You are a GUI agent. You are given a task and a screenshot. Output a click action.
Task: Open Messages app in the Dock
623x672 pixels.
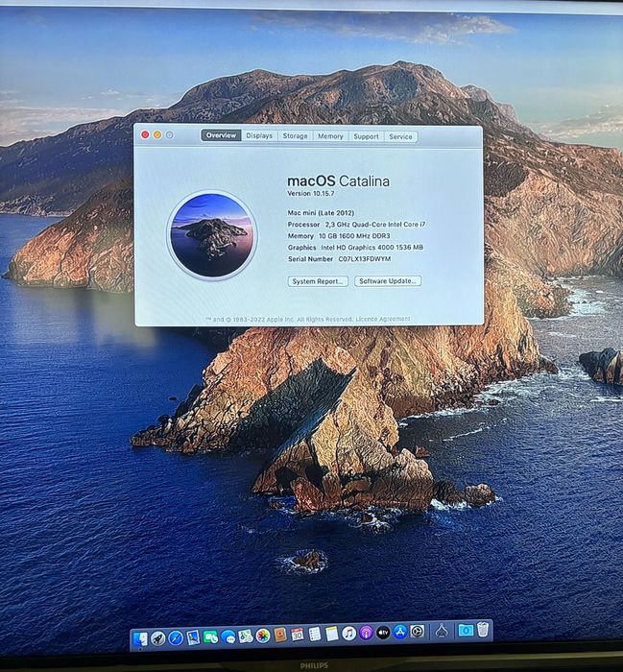228,636
